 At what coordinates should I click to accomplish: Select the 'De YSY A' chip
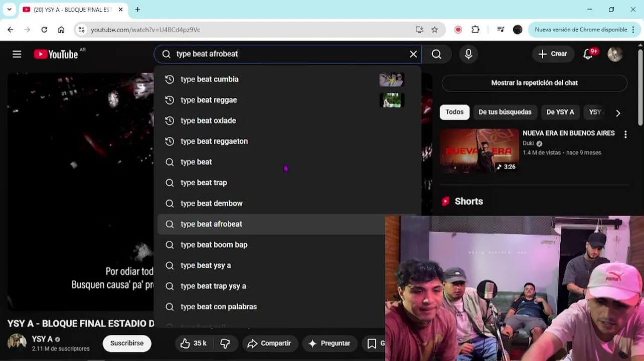(x=560, y=112)
